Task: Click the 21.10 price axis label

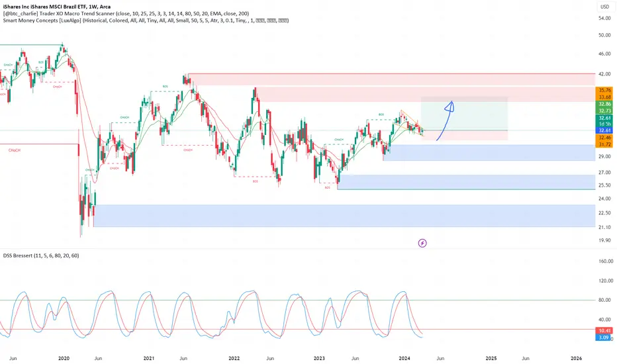Action: click(604, 227)
